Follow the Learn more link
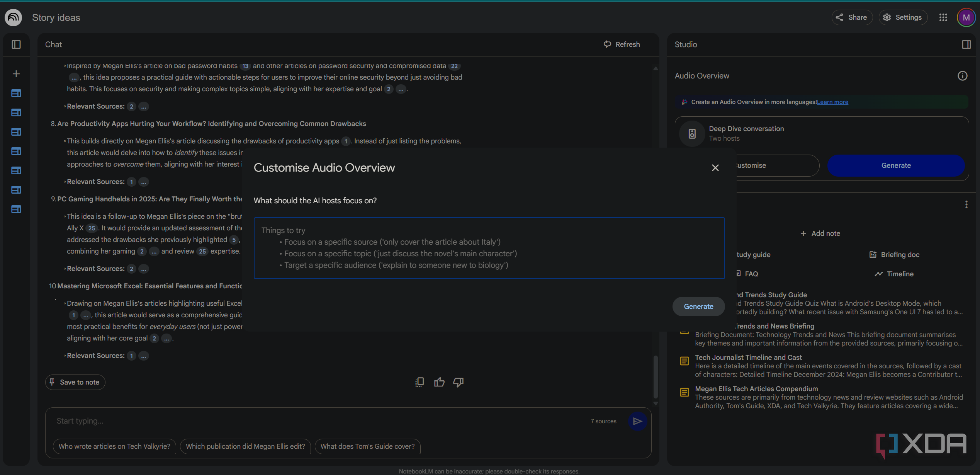980x475 pixels. point(832,102)
